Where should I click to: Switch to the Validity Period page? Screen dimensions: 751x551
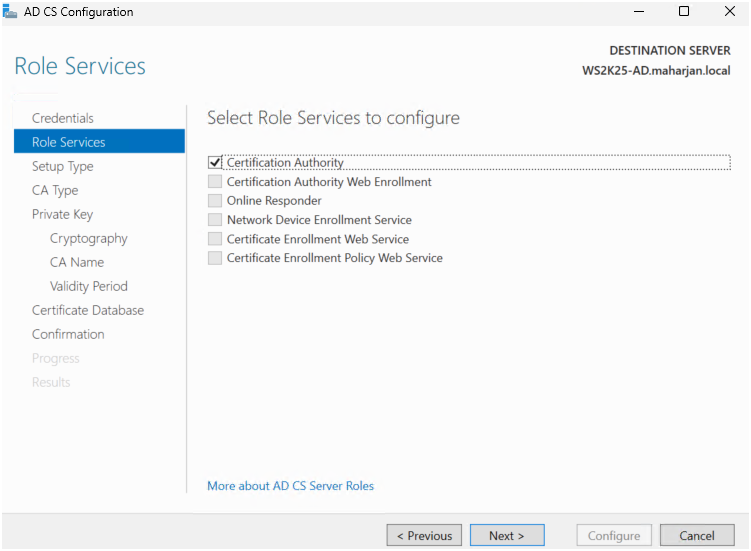(x=88, y=286)
